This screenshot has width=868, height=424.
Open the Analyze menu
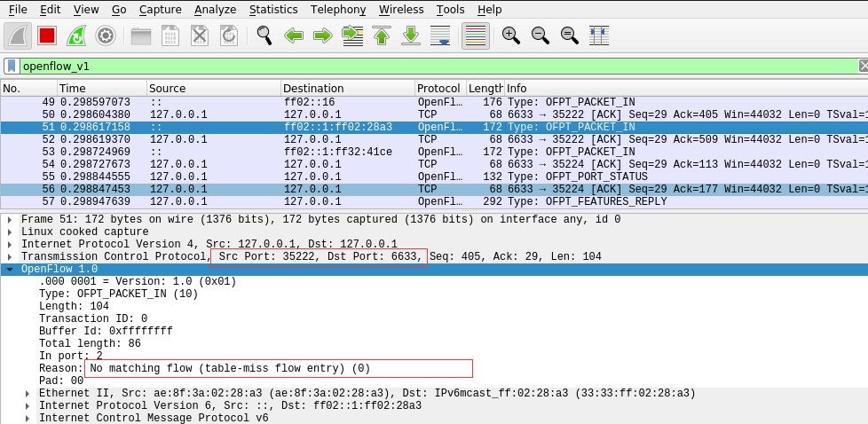click(216, 10)
